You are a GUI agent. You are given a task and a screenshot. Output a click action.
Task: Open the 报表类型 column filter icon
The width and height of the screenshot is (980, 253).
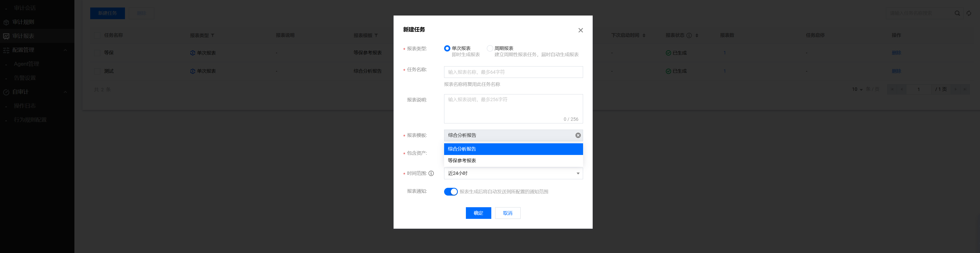[213, 35]
